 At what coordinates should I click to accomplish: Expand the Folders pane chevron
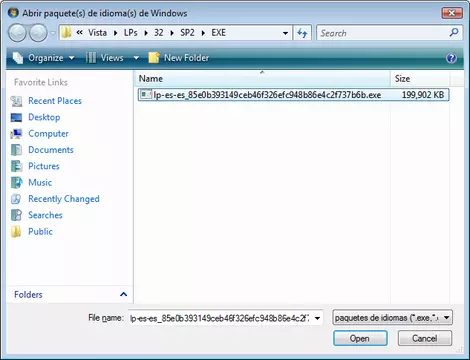[123, 294]
